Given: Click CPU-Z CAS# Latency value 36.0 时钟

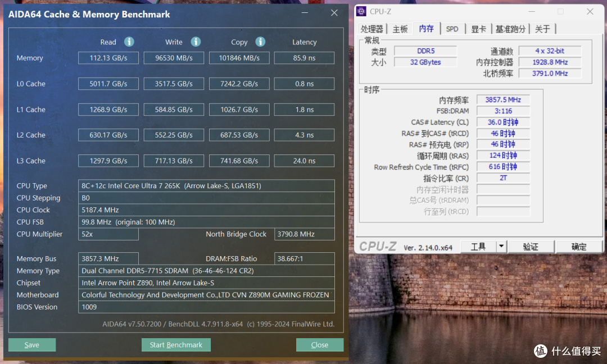Looking at the screenshot, I should pos(503,122).
